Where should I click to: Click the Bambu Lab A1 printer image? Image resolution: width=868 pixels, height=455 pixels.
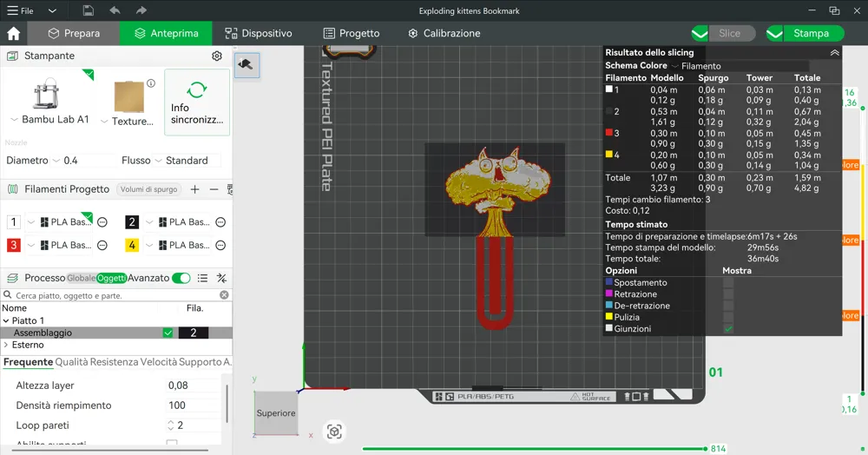point(46,93)
